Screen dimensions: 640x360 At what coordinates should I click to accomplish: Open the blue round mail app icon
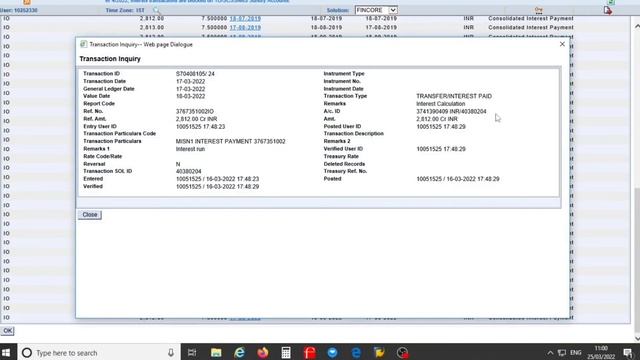click(x=332, y=353)
